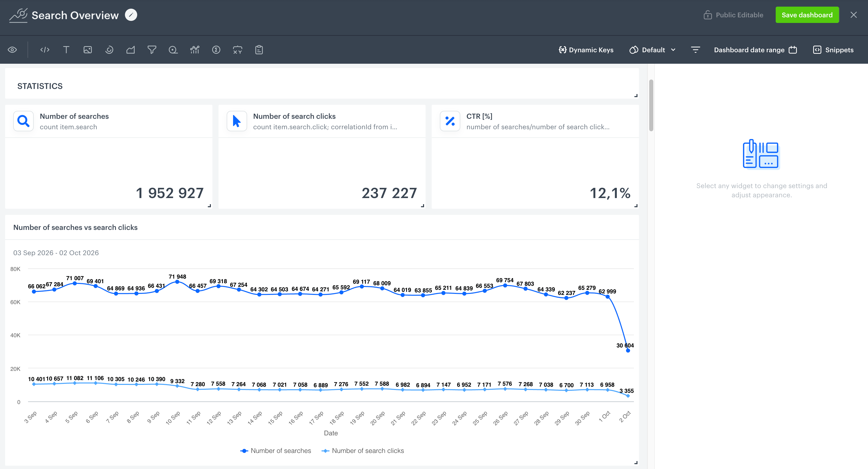This screenshot has height=469, width=868.
Task: Add a circular progress widget
Action: tap(109, 50)
